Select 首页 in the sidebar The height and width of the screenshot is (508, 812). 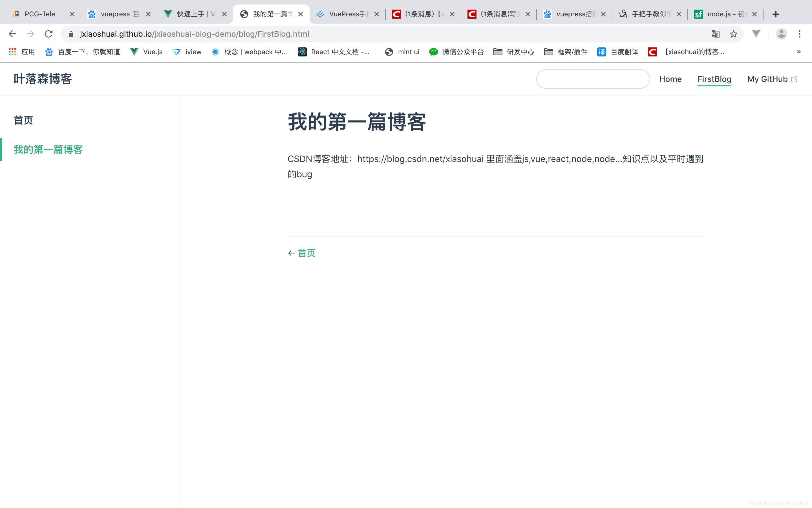(x=23, y=120)
